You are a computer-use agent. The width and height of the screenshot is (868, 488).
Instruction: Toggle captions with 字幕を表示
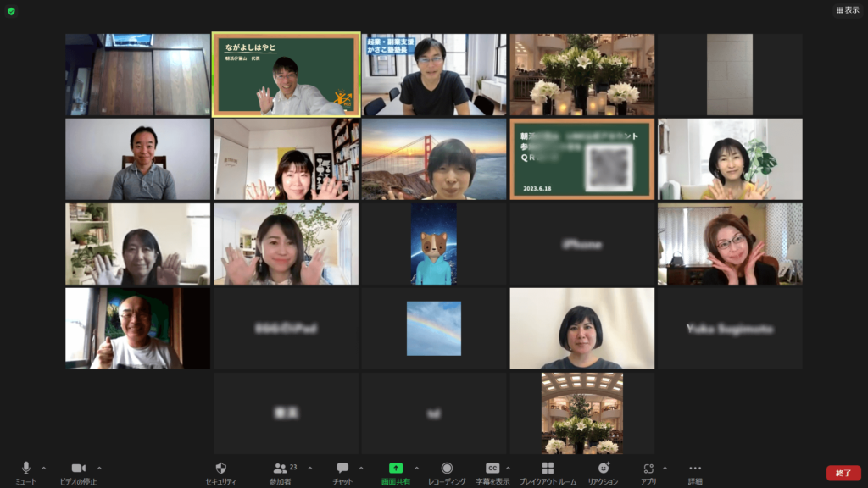(x=492, y=471)
